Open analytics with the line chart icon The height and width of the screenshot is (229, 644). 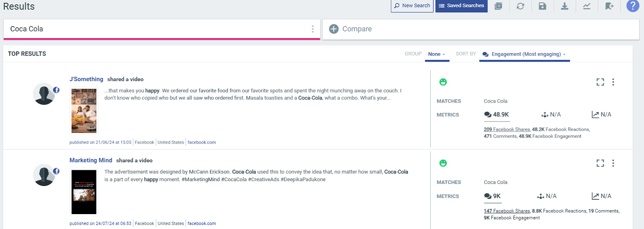[587, 6]
